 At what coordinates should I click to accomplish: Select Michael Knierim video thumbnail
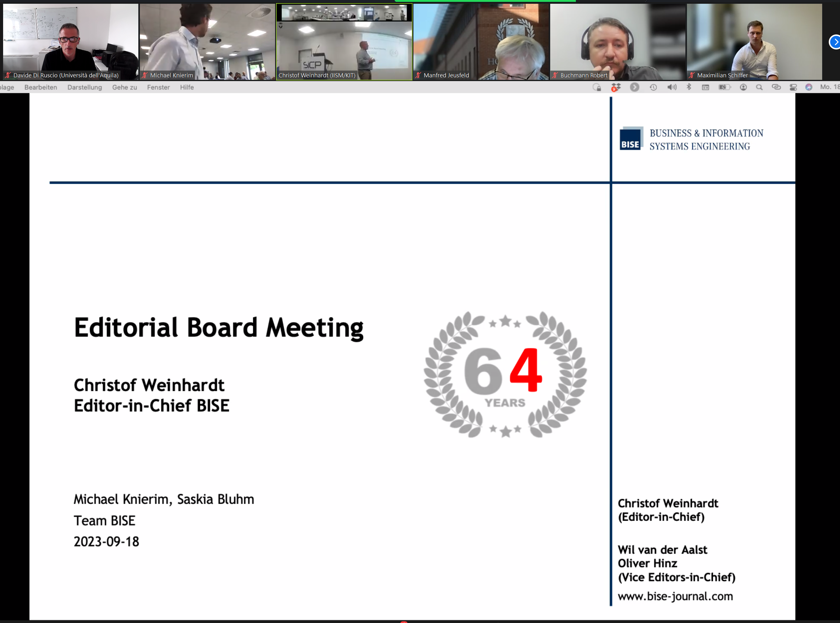click(x=207, y=42)
